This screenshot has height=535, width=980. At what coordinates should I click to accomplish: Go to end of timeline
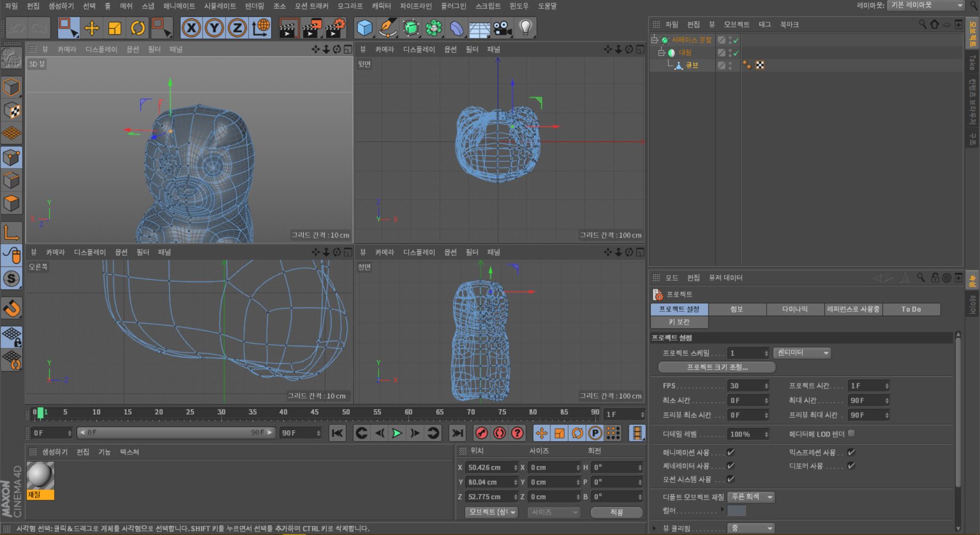(x=457, y=433)
